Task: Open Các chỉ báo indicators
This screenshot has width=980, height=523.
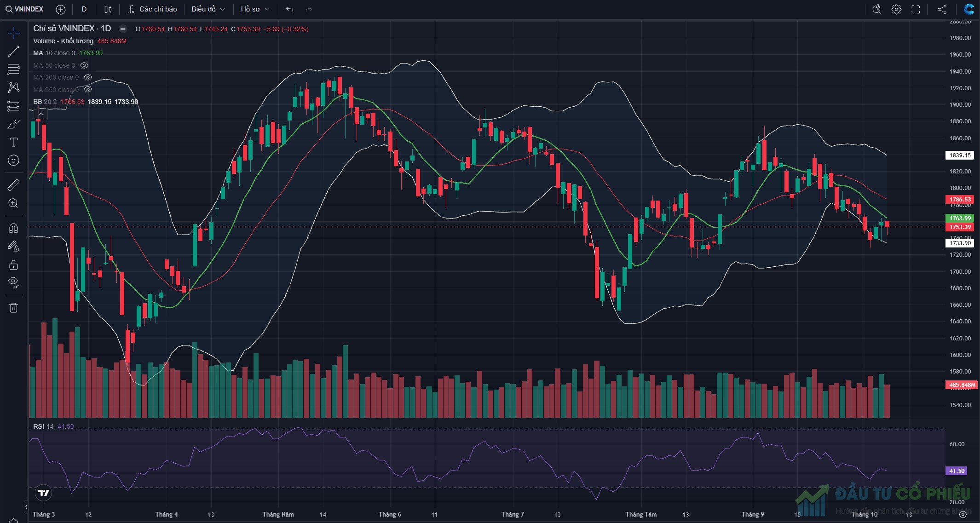Action: (152, 9)
